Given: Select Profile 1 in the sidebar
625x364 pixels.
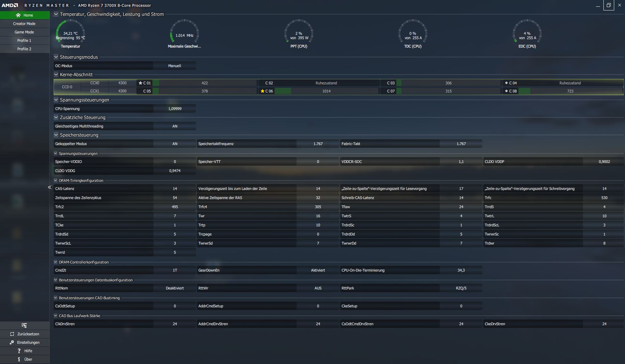Looking at the screenshot, I should coord(25,40).
